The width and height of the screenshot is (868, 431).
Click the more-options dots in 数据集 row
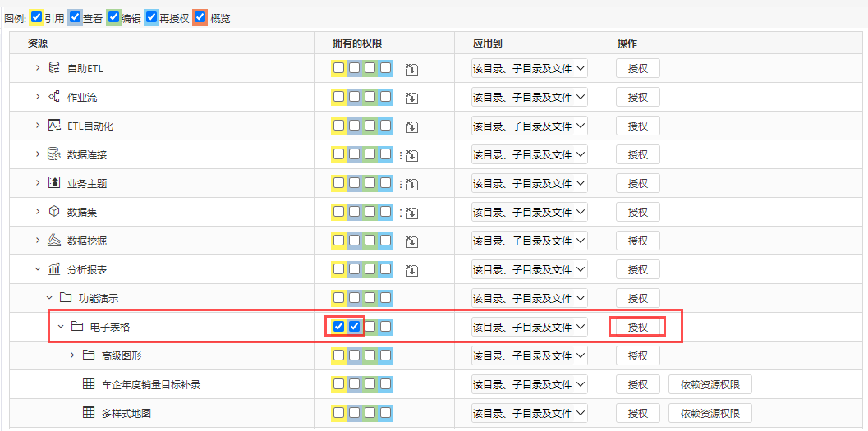pos(400,213)
